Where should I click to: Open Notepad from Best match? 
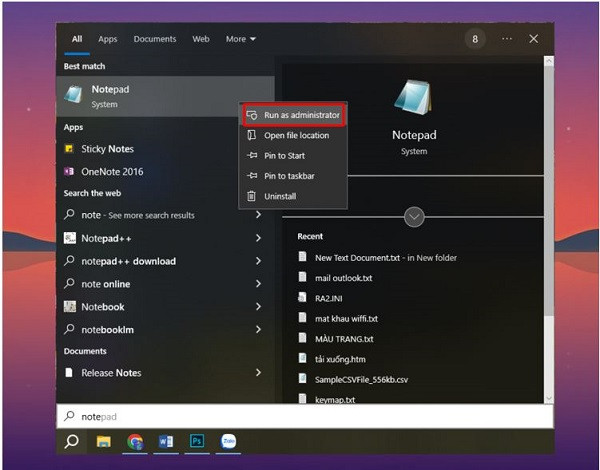pos(165,96)
